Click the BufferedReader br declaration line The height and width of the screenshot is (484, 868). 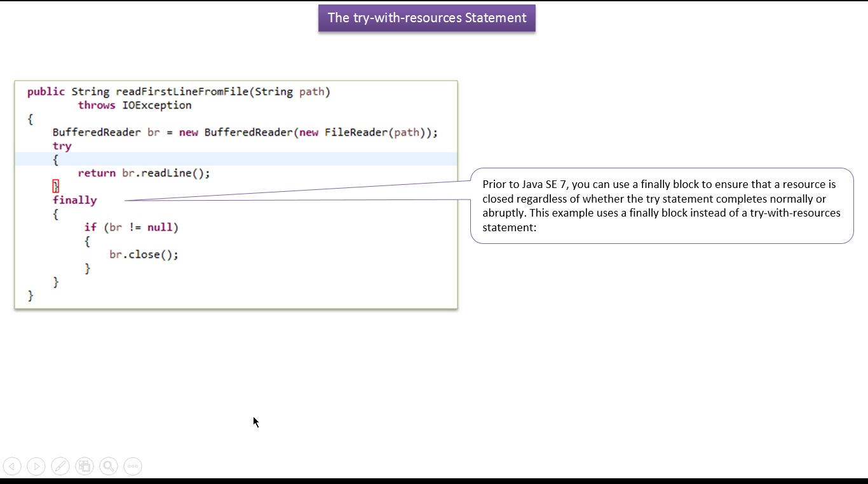[245, 132]
